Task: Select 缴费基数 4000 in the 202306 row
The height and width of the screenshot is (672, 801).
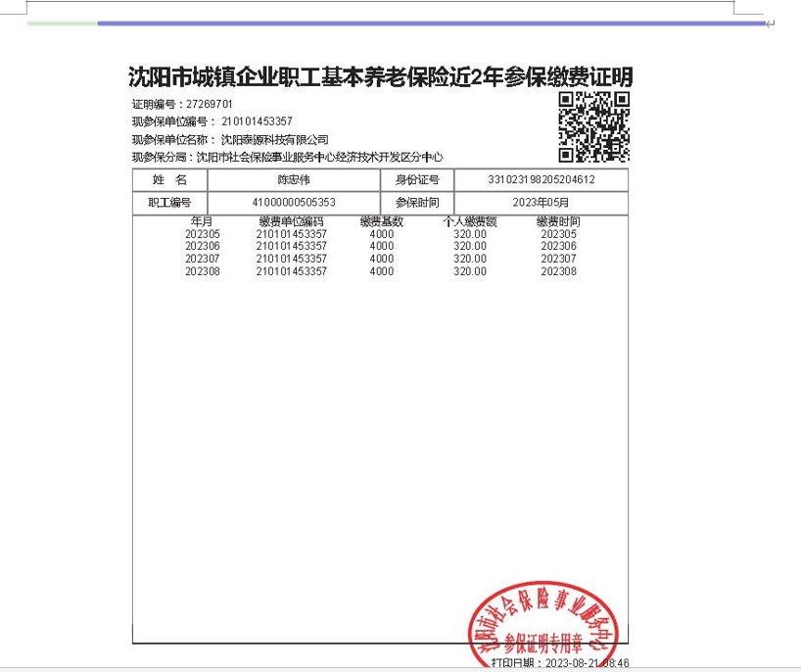Action: (382, 246)
